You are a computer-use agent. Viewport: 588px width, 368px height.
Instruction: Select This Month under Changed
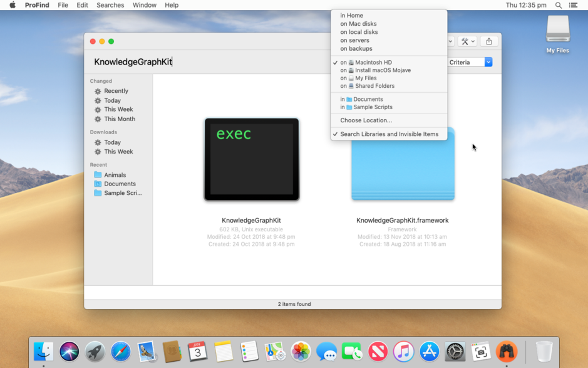(x=120, y=118)
